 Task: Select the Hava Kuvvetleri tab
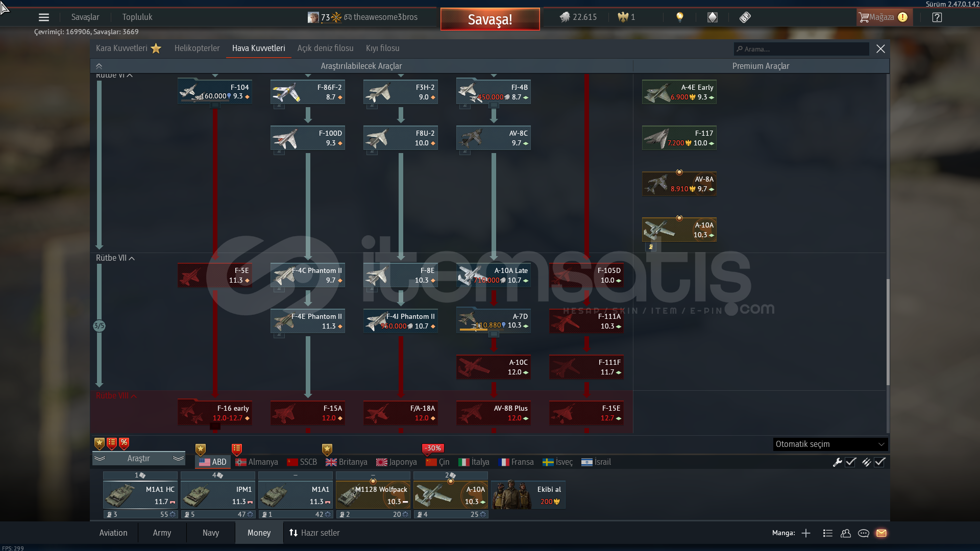coord(259,48)
